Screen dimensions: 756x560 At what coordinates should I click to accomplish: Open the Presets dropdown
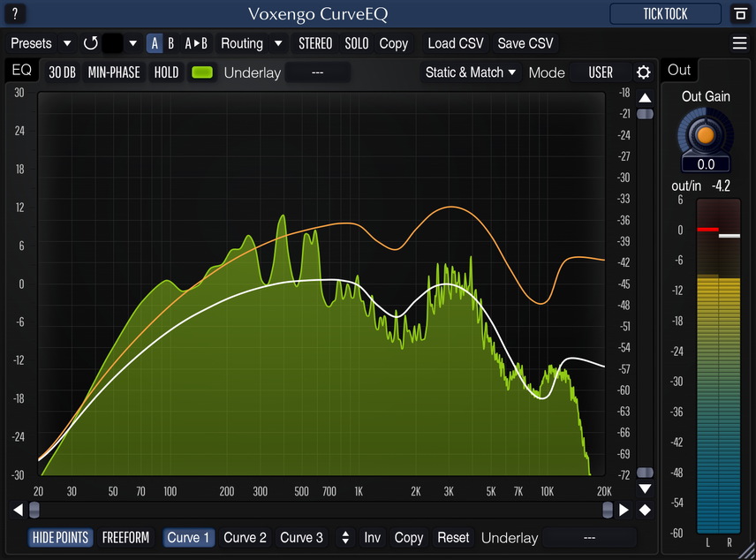click(x=42, y=43)
